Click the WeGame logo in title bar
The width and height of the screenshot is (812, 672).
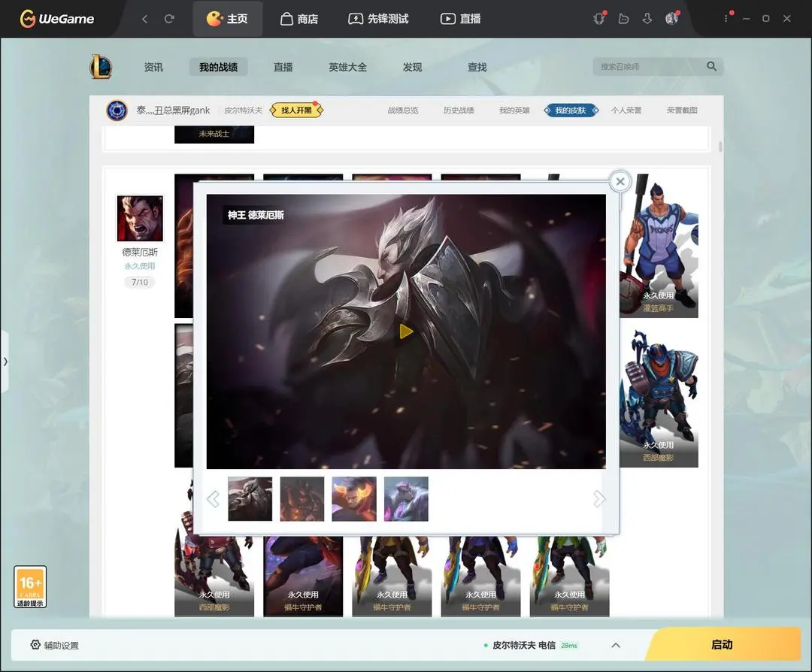coord(57,19)
